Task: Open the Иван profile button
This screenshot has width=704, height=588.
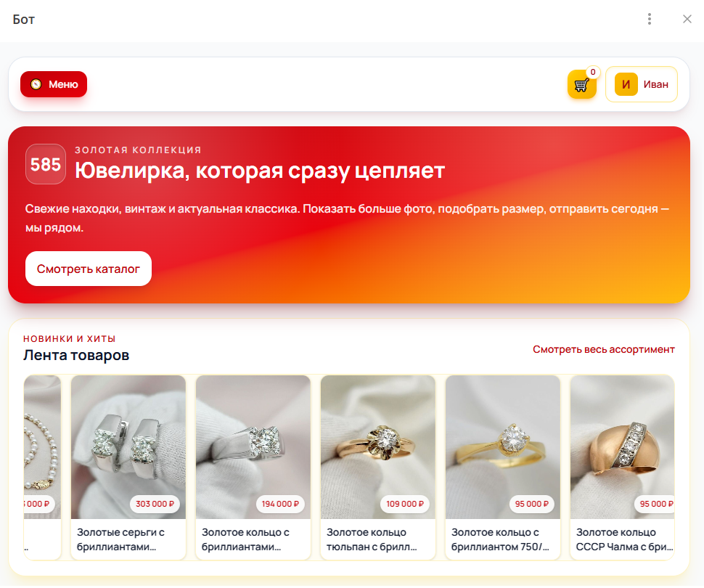Action: coord(641,84)
